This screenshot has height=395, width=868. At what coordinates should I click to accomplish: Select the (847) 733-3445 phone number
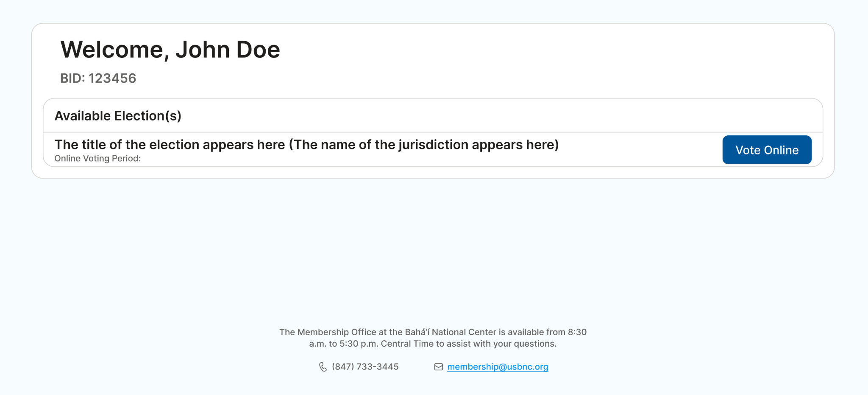365,367
